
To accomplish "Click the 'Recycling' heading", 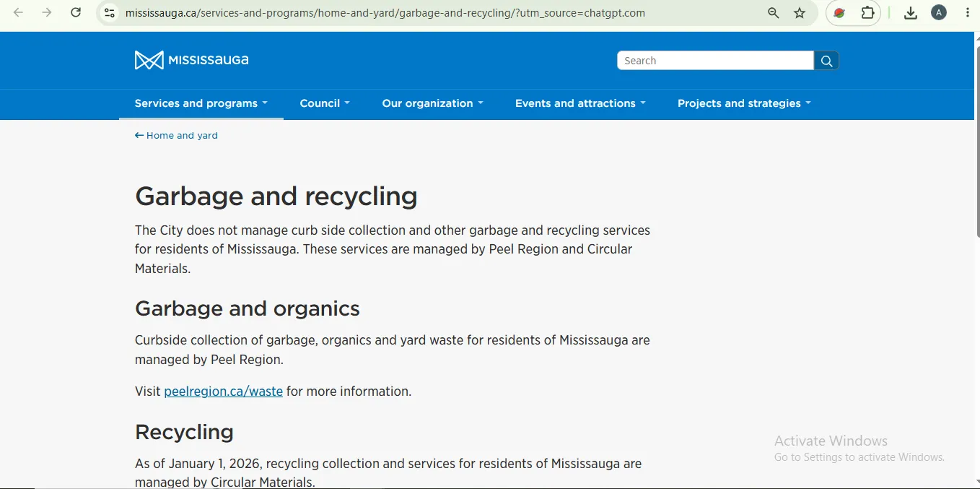I will (184, 432).
